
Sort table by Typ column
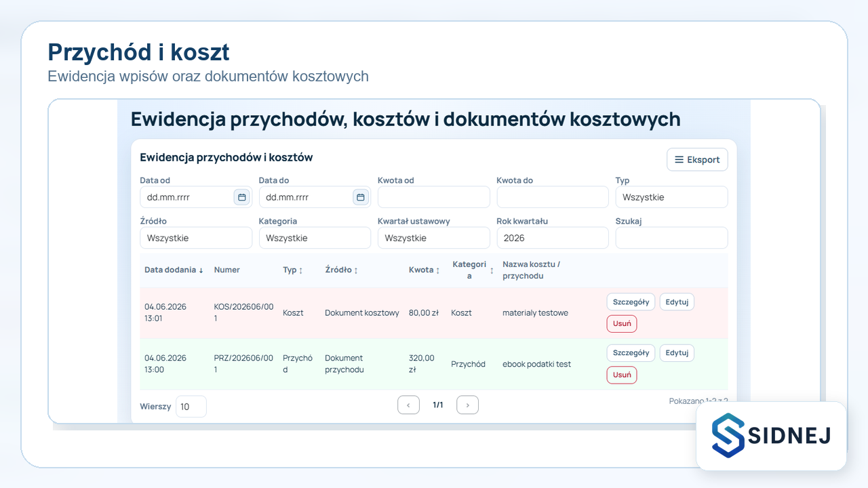click(293, 270)
